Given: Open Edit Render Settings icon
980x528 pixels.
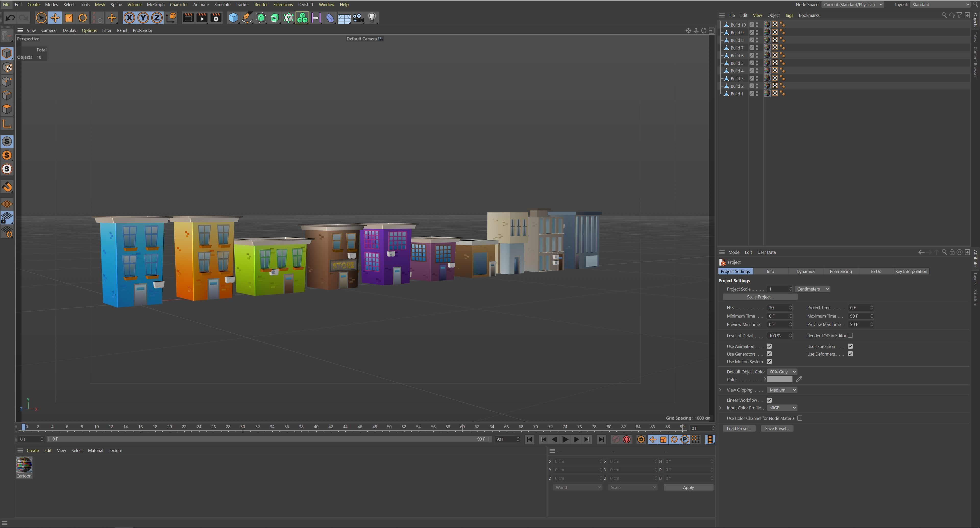Looking at the screenshot, I should point(216,18).
